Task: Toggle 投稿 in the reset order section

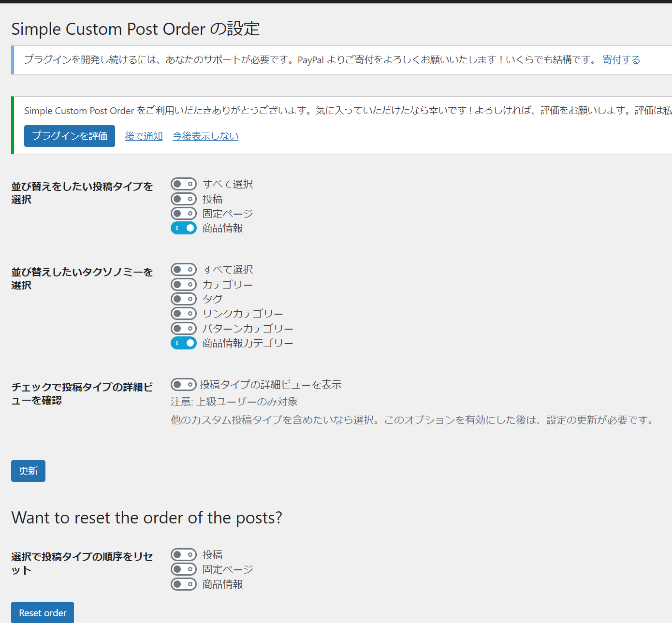Action: click(x=184, y=554)
